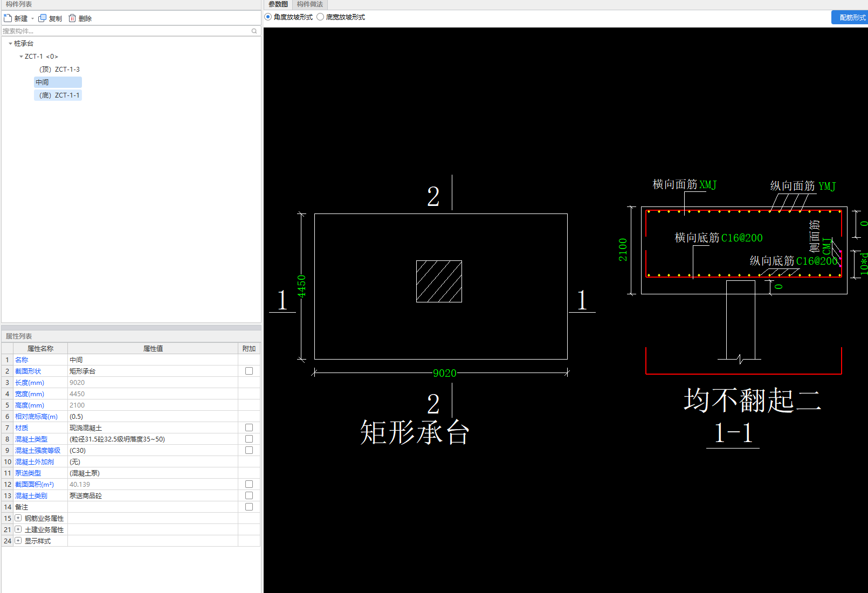Click the 混凝土强度等级 value (C30)
868x593 pixels.
pos(153,450)
